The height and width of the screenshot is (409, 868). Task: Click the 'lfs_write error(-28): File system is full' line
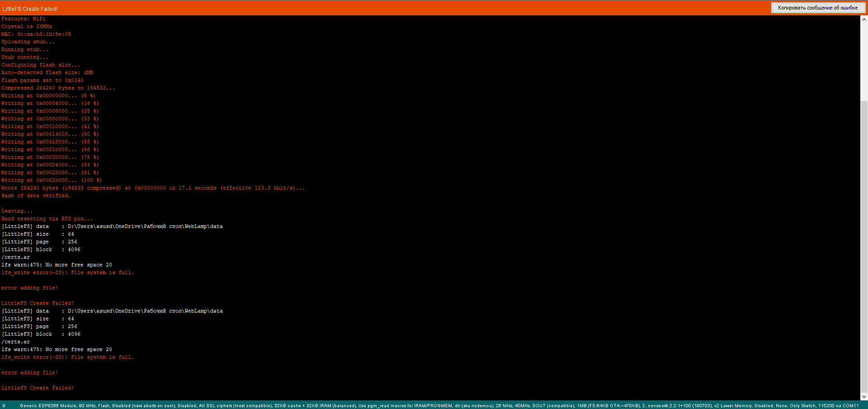pyautogui.click(x=67, y=272)
